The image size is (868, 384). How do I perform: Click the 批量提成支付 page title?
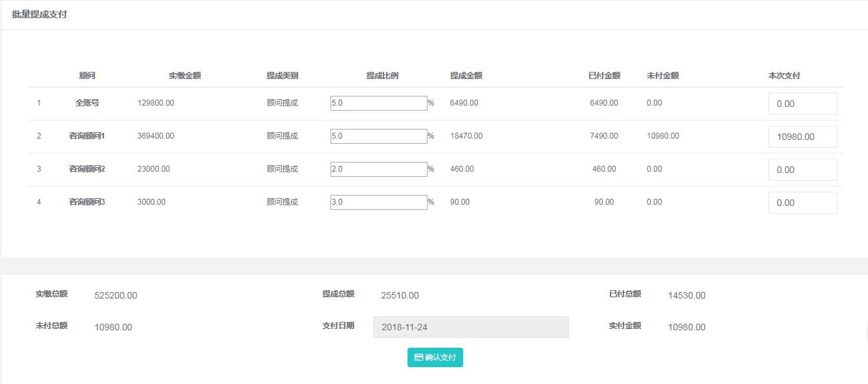[x=39, y=14]
